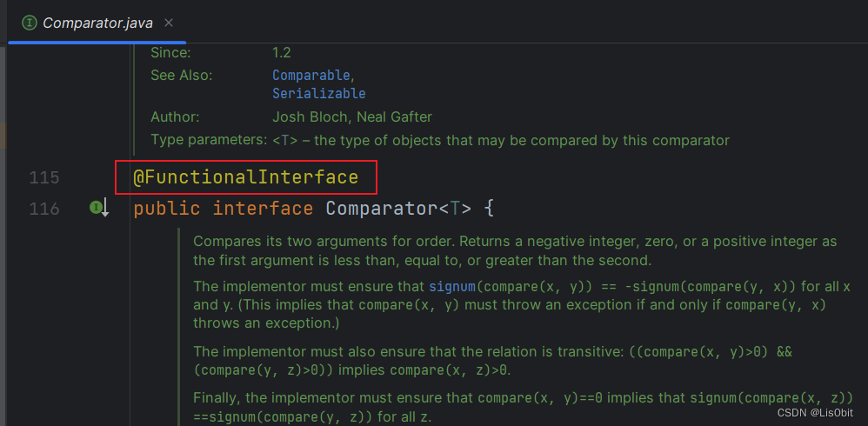
Task: Click line number 115 in the gutter
Action: click(44, 177)
